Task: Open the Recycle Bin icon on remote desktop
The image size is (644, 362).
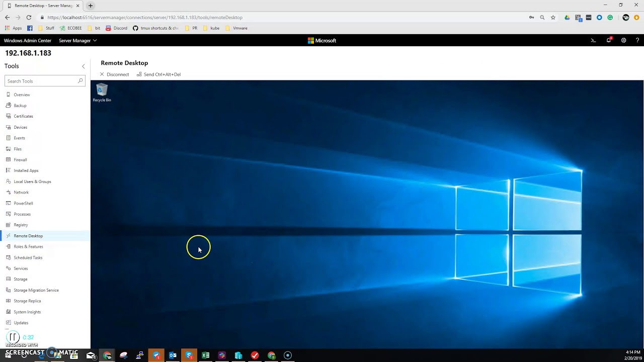Action: point(102,94)
